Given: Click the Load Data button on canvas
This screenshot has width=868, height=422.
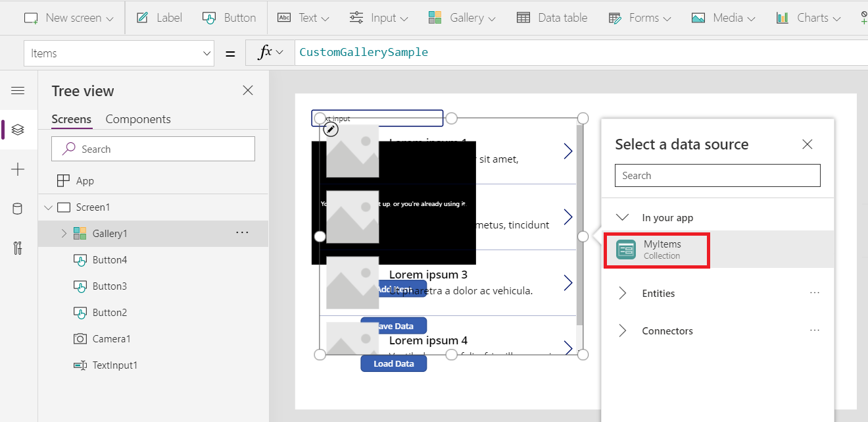Looking at the screenshot, I should pyautogui.click(x=393, y=363).
